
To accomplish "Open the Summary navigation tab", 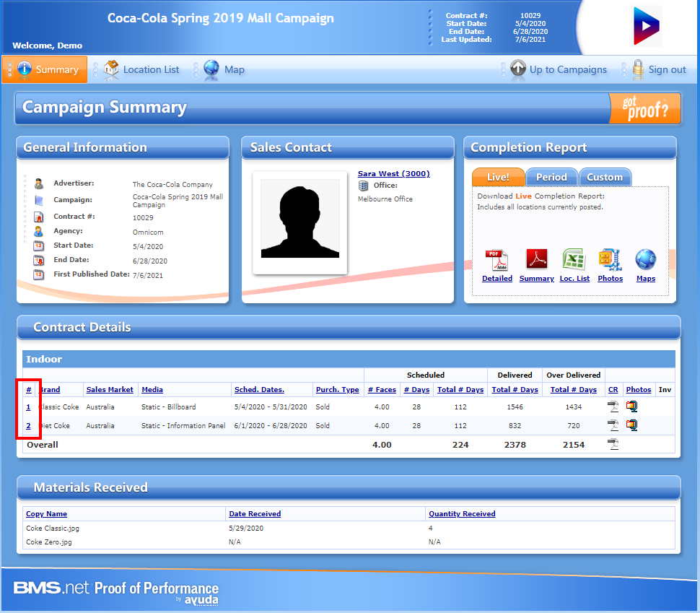I will tap(45, 69).
